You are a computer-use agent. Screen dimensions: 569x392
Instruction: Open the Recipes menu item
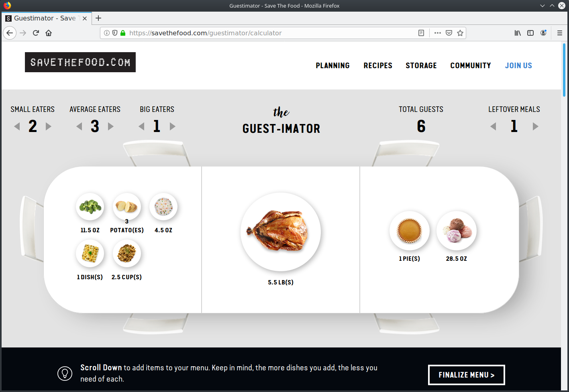(378, 65)
